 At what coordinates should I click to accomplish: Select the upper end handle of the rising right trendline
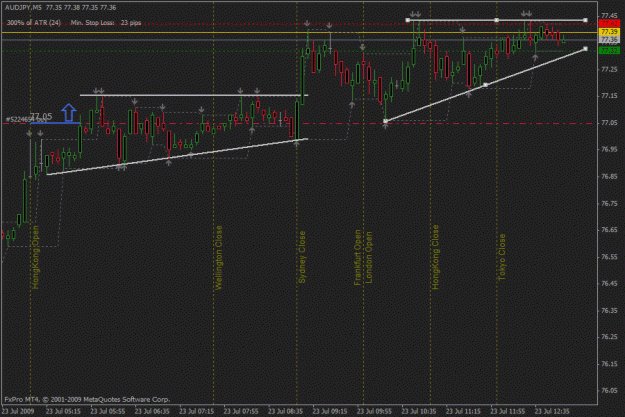(x=585, y=49)
